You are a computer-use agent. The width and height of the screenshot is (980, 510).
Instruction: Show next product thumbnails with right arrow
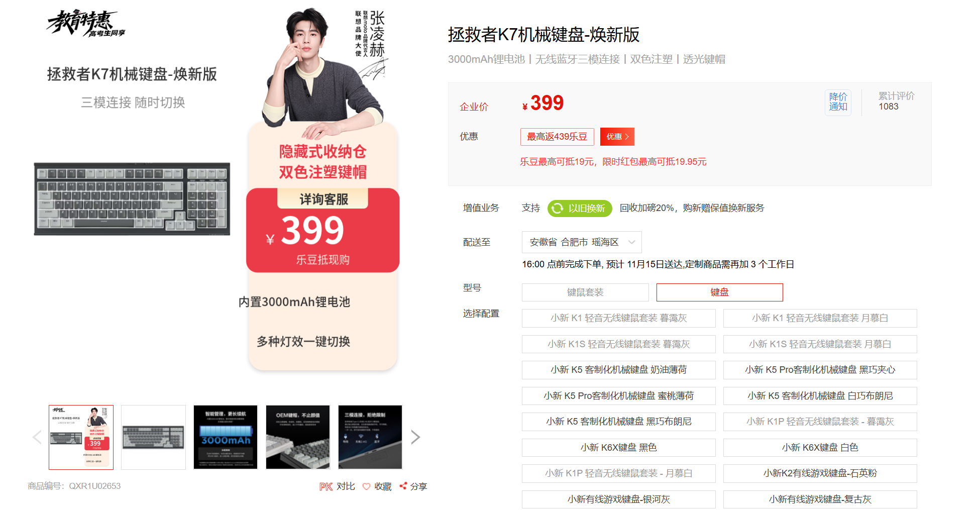415,437
